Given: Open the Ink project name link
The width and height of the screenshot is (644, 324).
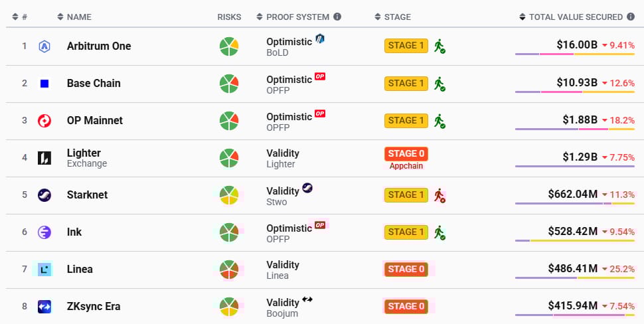Looking at the screenshot, I should click(74, 232).
